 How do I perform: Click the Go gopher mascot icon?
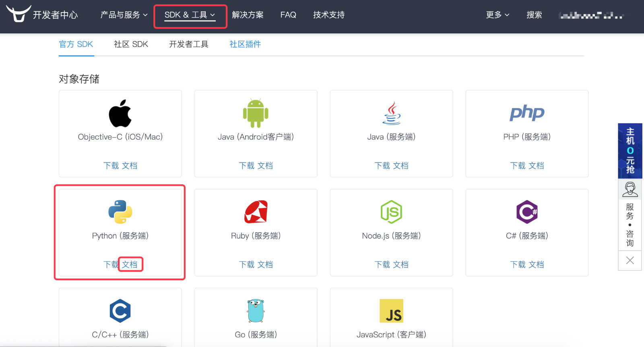coord(256,311)
